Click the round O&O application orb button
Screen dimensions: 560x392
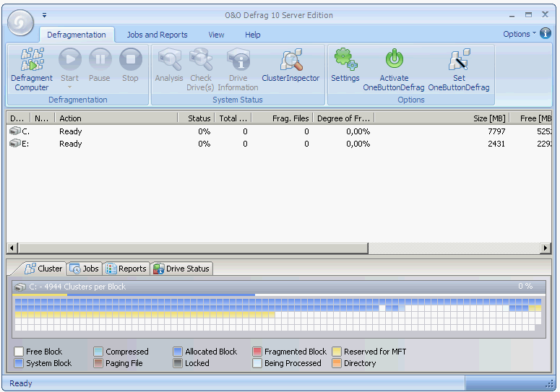20,22
